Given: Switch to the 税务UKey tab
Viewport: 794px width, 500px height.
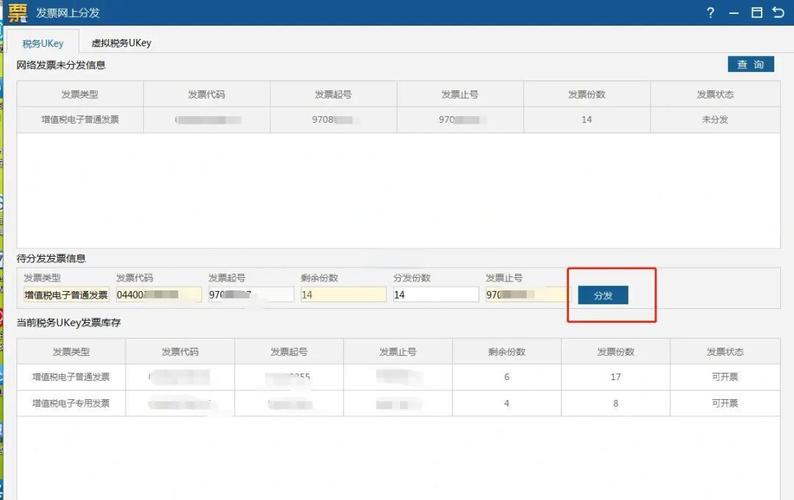Looking at the screenshot, I should click(43, 44).
